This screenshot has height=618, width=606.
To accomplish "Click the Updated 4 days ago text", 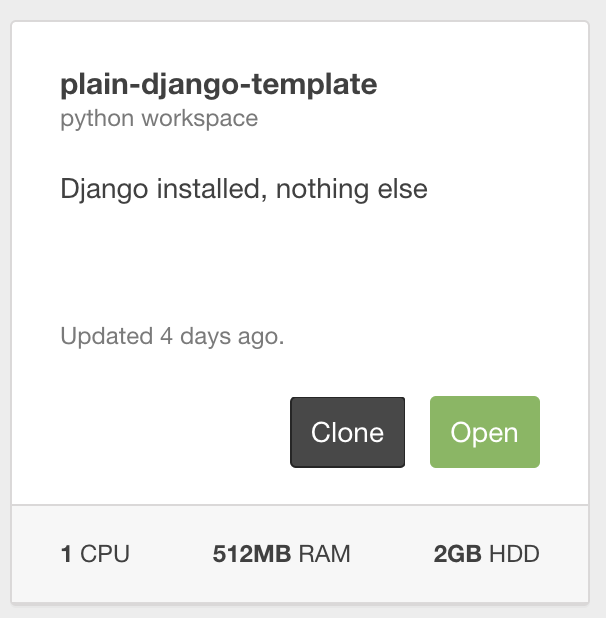I will 172,336.
